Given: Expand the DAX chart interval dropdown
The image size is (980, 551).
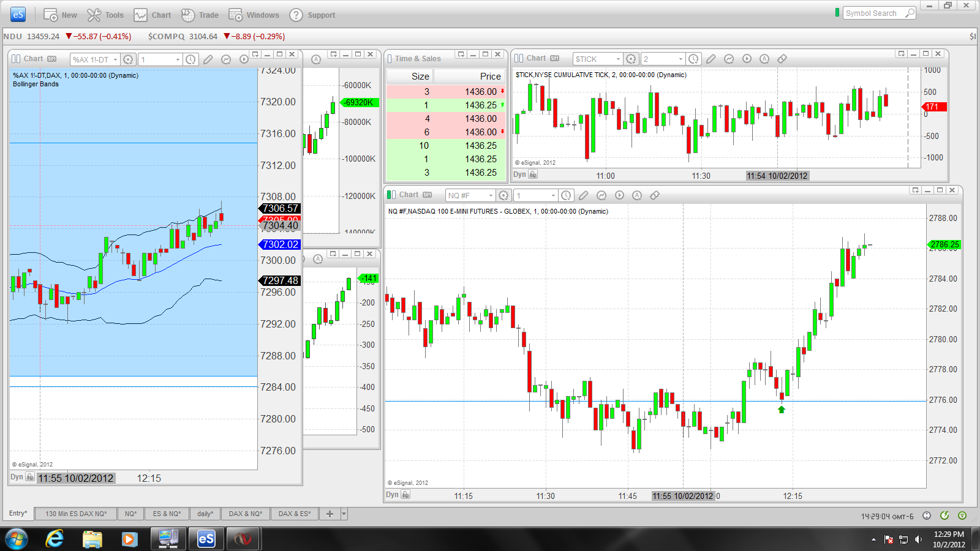Looking at the screenshot, I should (x=178, y=59).
